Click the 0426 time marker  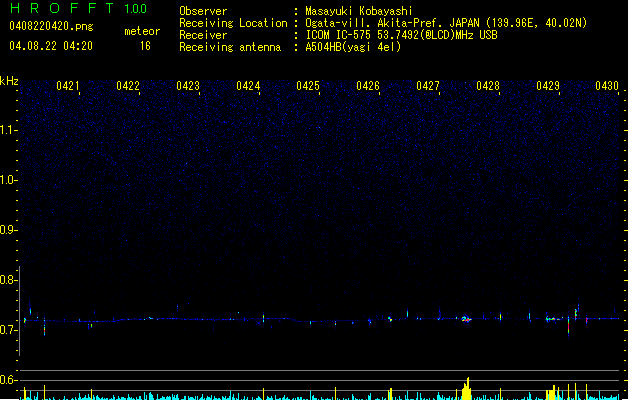pyautogui.click(x=368, y=86)
